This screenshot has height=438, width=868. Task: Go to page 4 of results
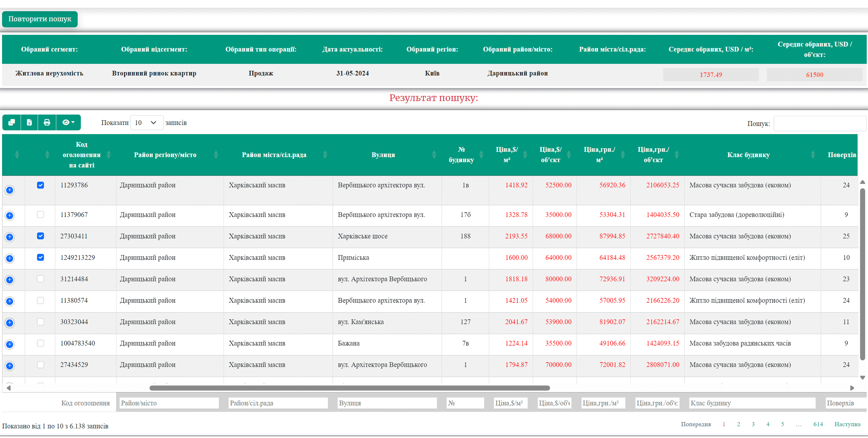[768, 424]
